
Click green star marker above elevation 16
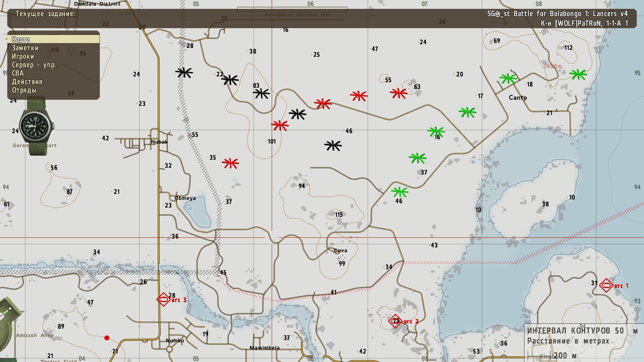(x=436, y=132)
